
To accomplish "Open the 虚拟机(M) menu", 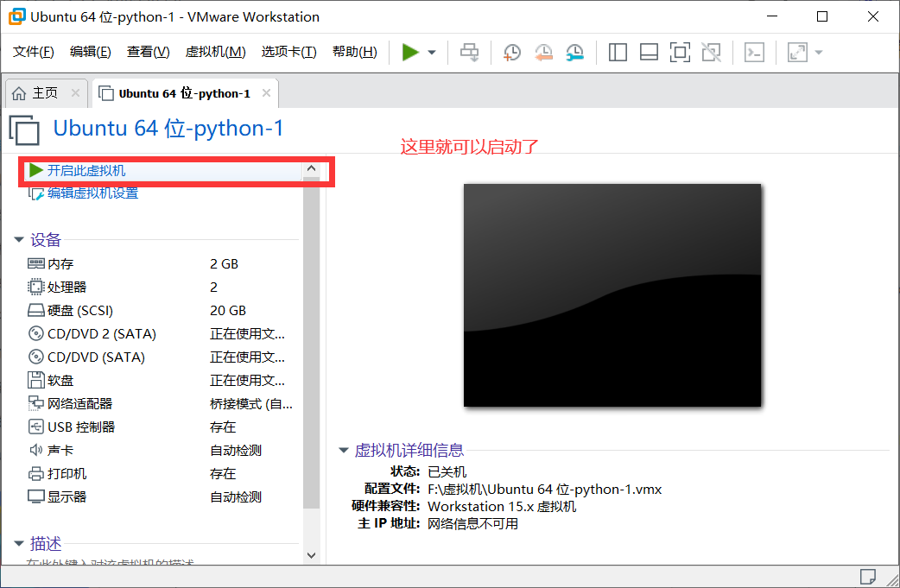I will coord(215,52).
